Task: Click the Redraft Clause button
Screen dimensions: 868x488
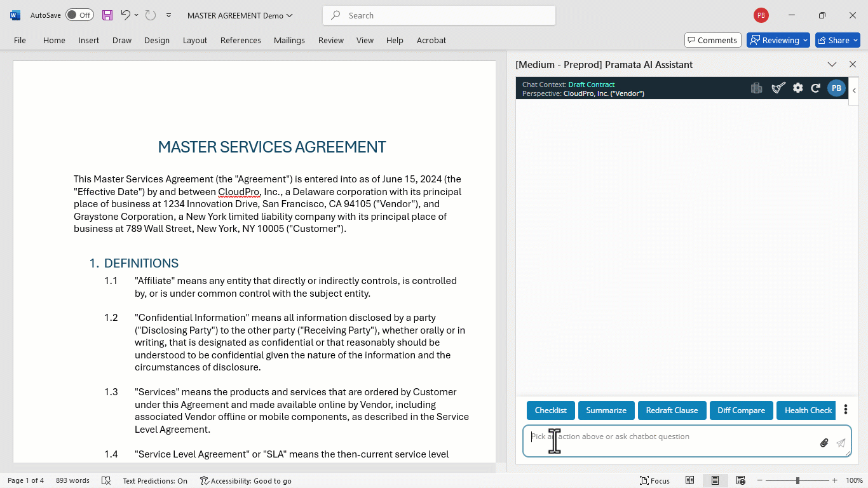Action: [672, 410]
